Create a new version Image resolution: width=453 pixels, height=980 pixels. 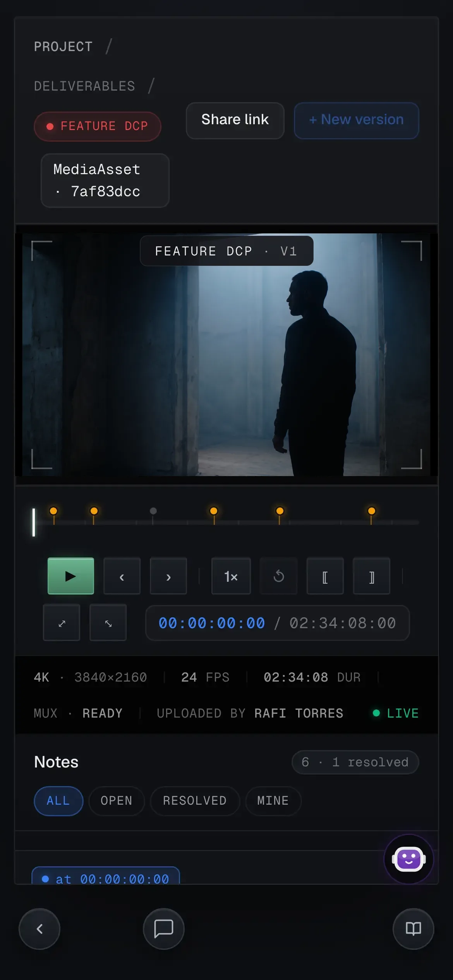357,120
